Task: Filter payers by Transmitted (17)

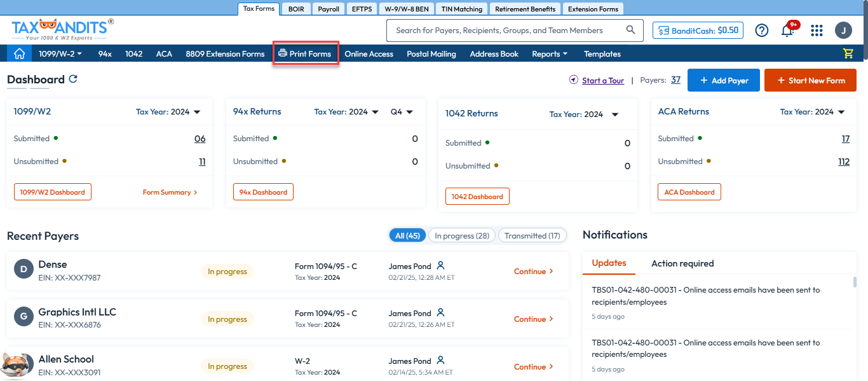Action: 532,235
